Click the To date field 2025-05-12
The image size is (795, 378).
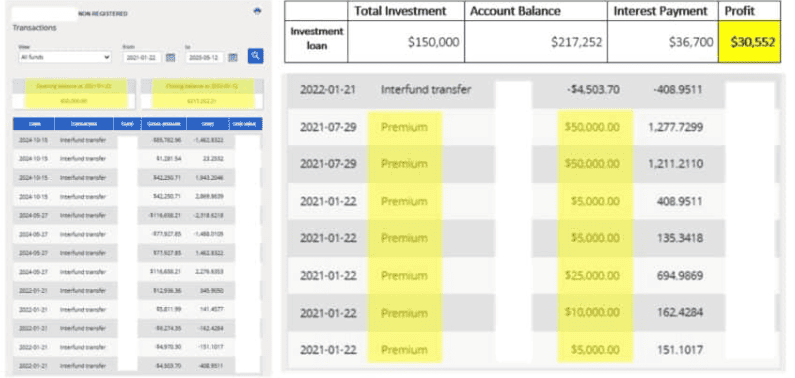205,57
